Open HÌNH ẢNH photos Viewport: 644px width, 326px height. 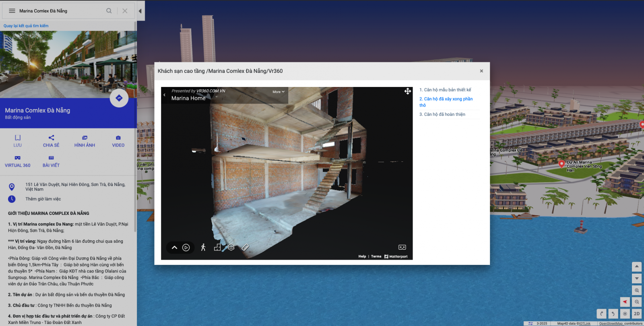pos(85,141)
